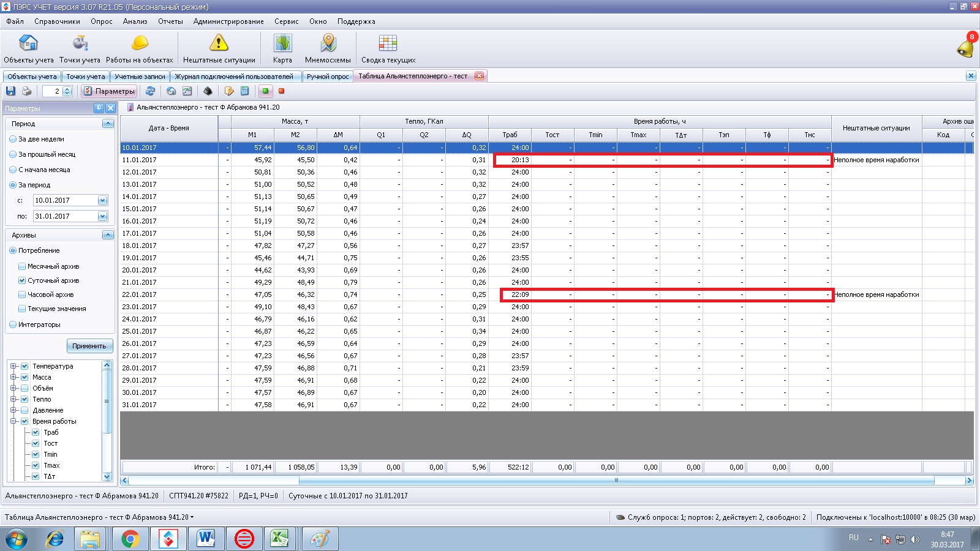Open Excel from the taskbar
Screen dimensions: 980x551
(x=280, y=539)
